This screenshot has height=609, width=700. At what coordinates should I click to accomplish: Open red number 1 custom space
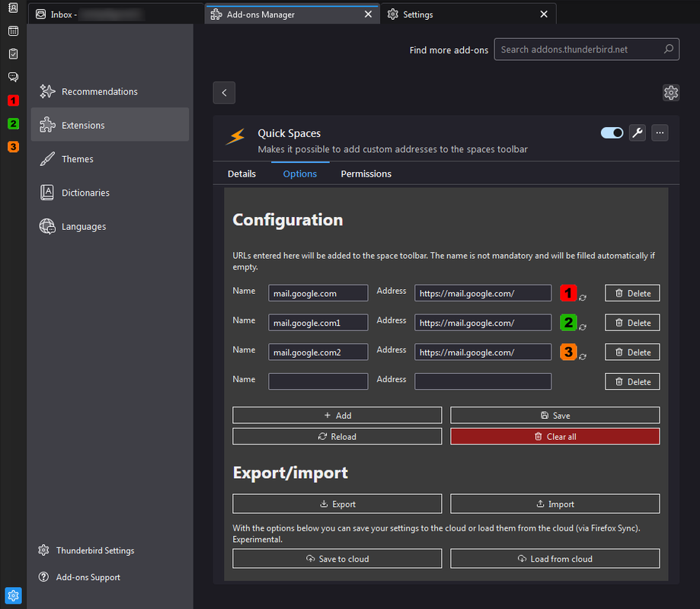(x=13, y=100)
